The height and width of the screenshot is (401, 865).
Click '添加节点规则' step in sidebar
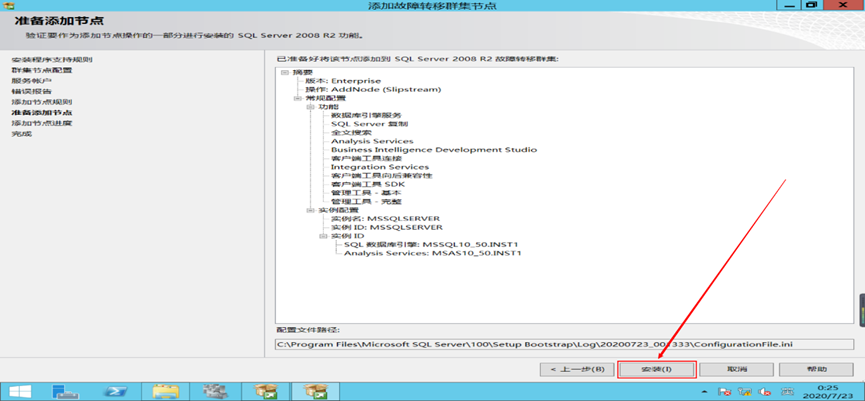[41, 102]
